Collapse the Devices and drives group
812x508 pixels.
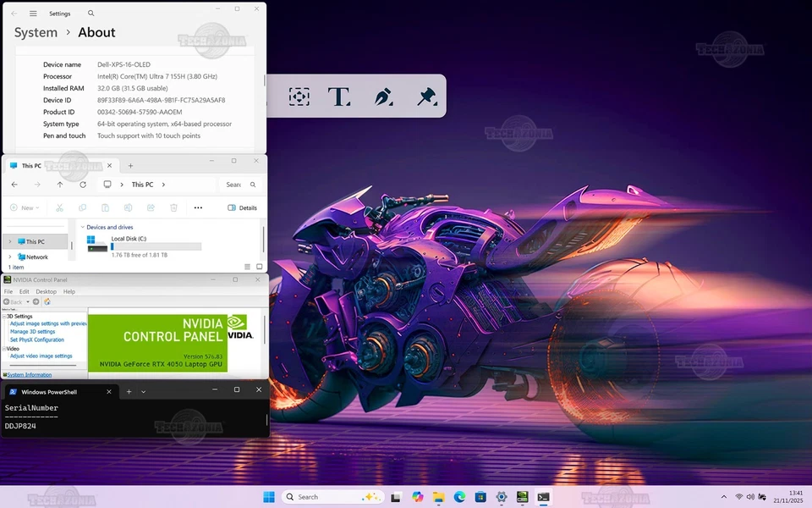83,227
